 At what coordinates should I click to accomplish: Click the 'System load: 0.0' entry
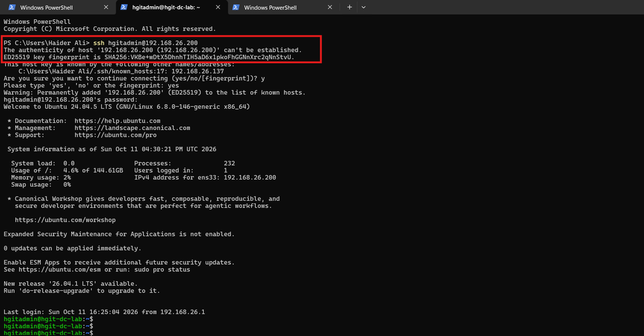pos(43,163)
